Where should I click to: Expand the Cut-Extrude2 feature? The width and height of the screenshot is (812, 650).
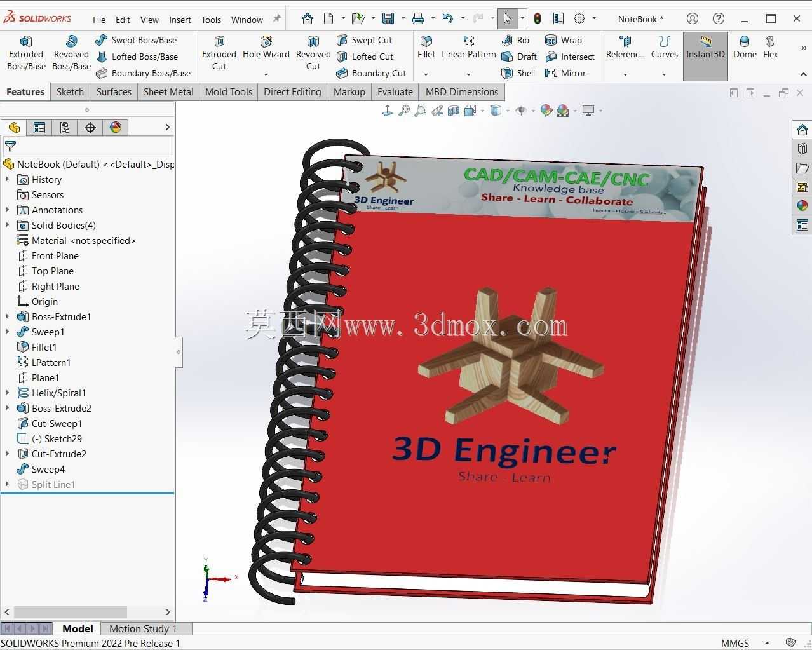[x=8, y=454]
